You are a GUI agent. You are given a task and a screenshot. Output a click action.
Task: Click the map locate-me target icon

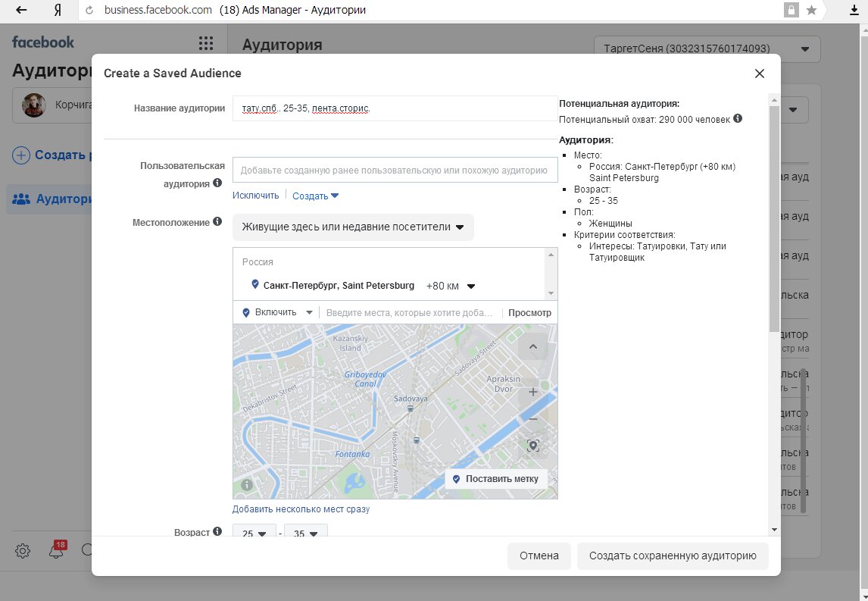pyautogui.click(x=533, y=446)
